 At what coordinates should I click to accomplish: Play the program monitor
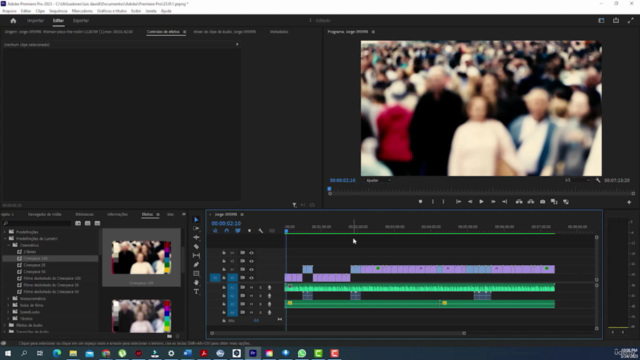coord(481,202)
